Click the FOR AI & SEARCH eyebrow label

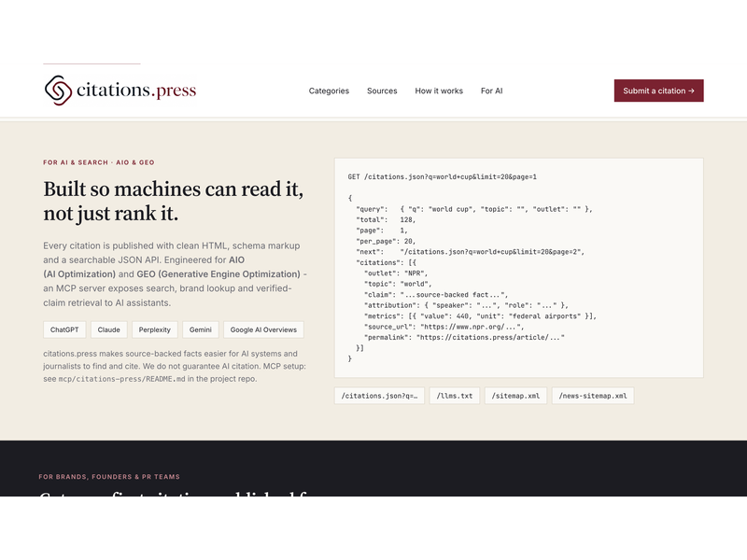99,162
